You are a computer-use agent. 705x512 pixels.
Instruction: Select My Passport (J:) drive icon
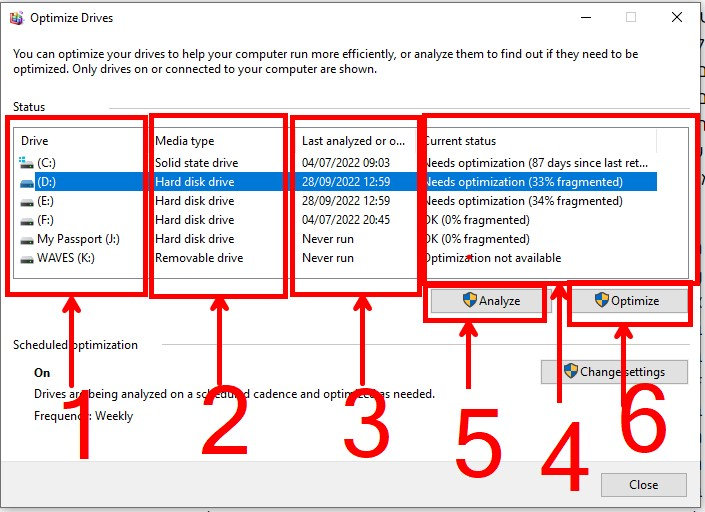27,240
